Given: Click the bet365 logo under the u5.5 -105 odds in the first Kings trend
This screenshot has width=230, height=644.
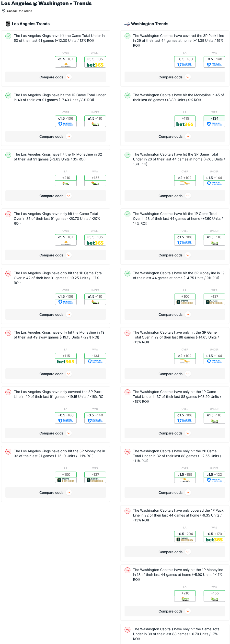Looking at the screenshot, I should pos(95,65).
